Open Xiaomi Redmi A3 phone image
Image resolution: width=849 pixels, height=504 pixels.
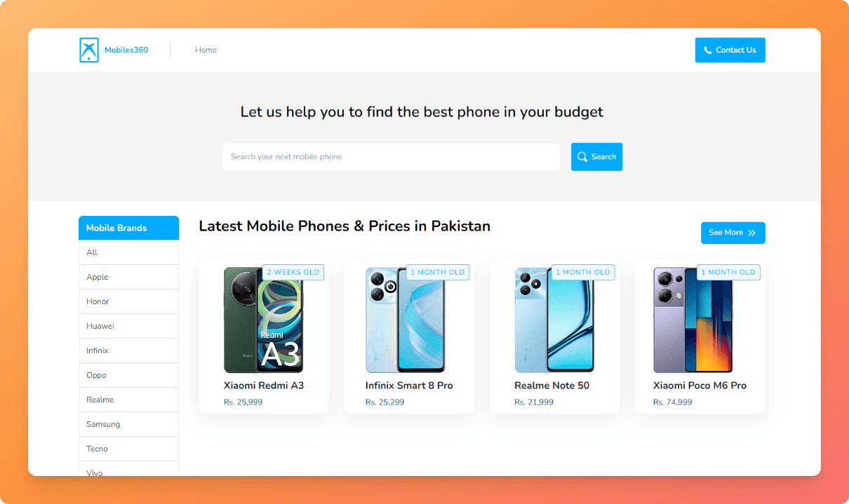click(x=264, y=320)
